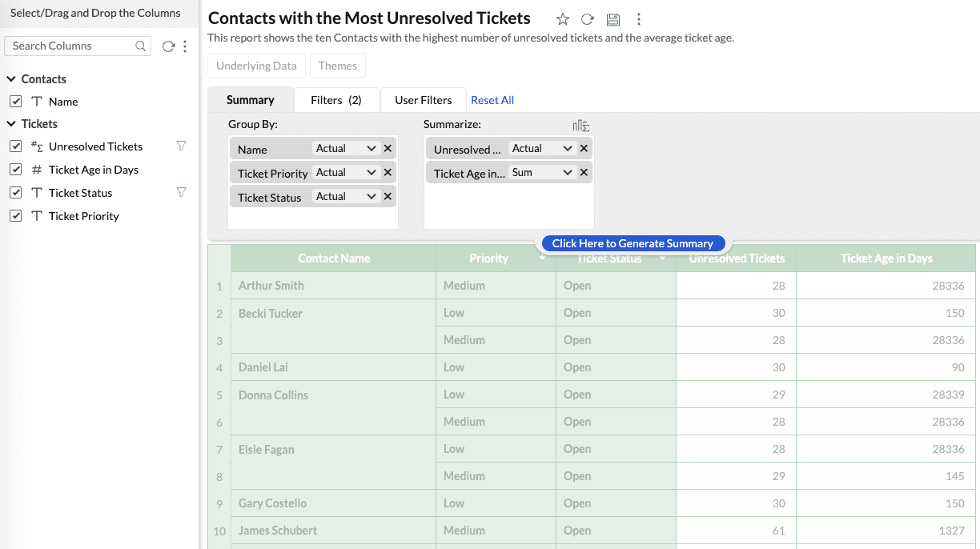The image size is (980, 549).
Task: Remove Ticket Priority from Group By
Action: (388, 173)
